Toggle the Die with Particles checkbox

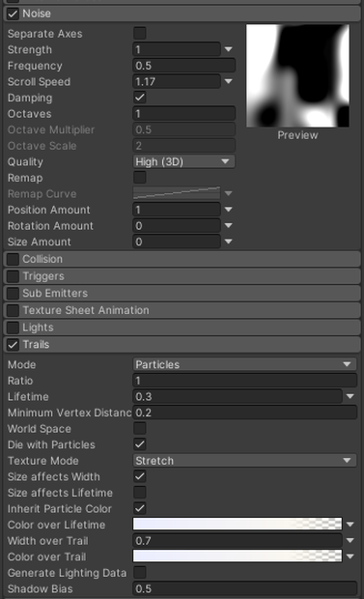click(140, 444)
